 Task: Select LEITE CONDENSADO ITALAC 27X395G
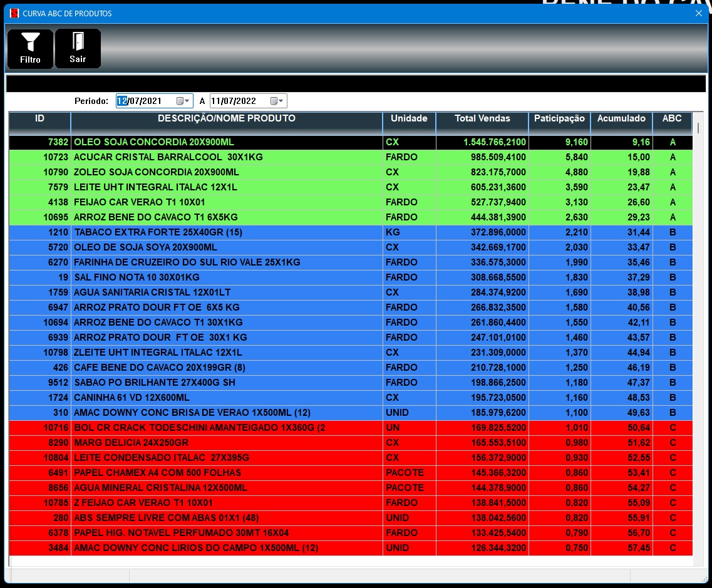tap(351, 457)
